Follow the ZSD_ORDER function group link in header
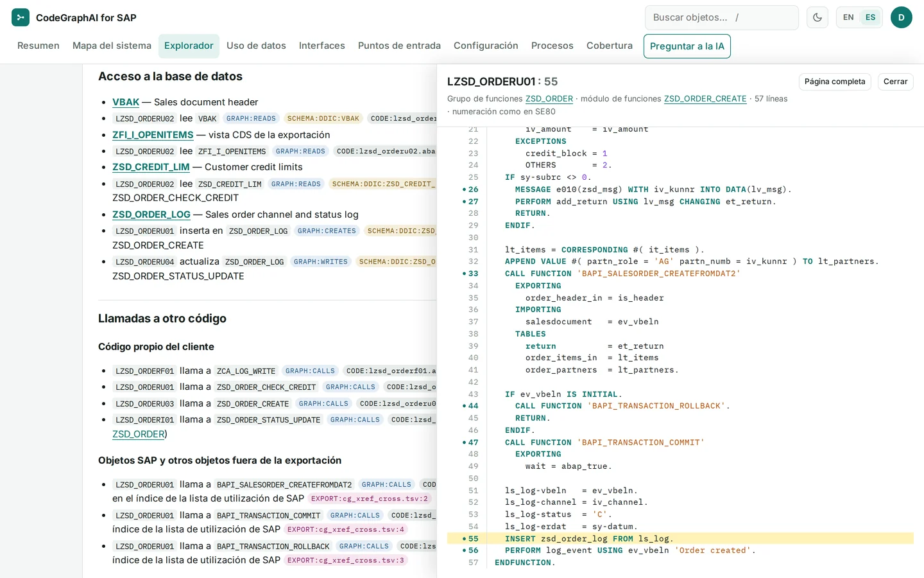 [x=549, y=99]
